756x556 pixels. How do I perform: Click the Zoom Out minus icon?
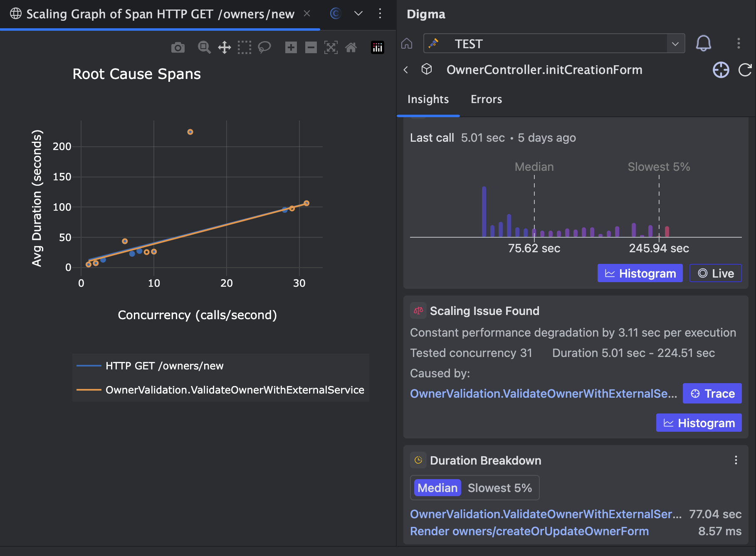click(x=311, y=47)
